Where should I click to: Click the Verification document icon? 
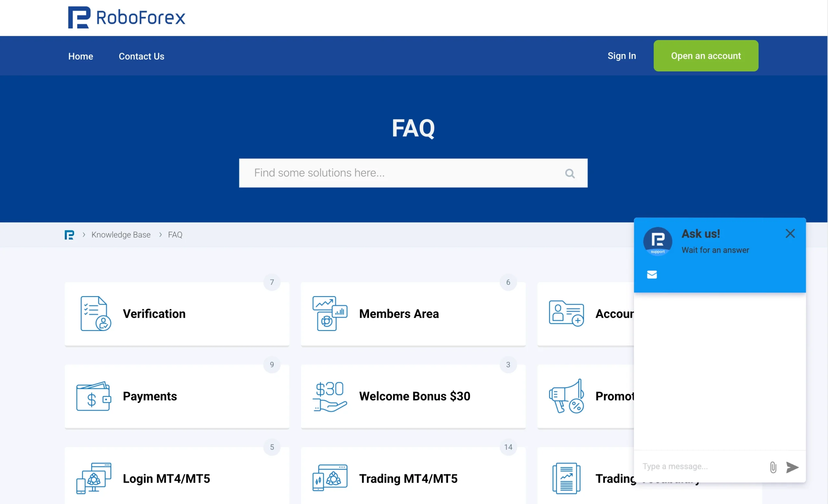[x=95, y=313]
